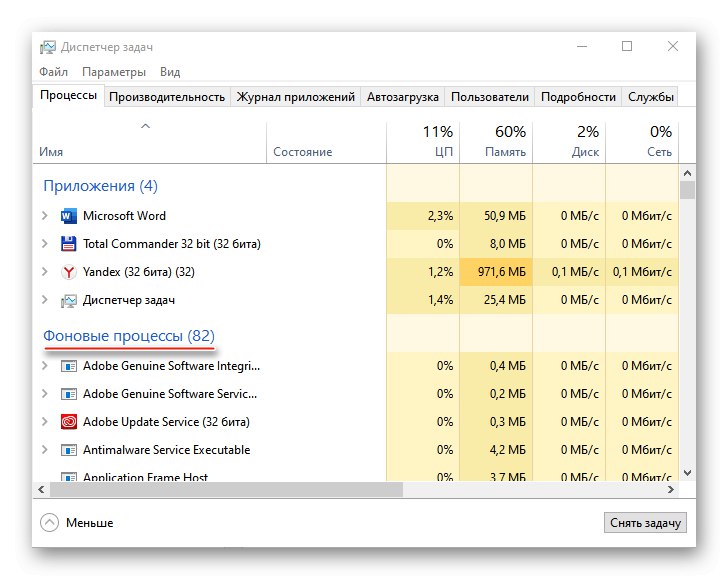Switch to the Журнал приложений tab
The image size is (728, 580).
click(295, 97)
